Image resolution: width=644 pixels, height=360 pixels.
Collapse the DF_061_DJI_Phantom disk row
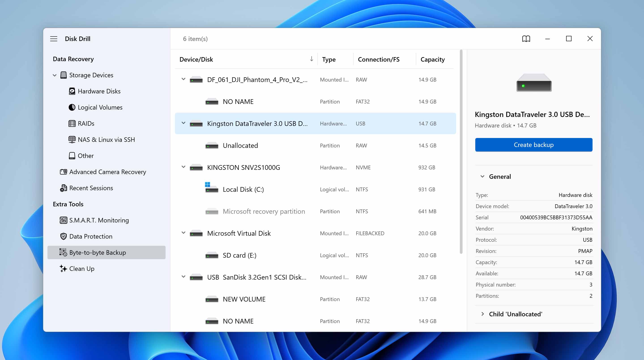coord(183,79)
